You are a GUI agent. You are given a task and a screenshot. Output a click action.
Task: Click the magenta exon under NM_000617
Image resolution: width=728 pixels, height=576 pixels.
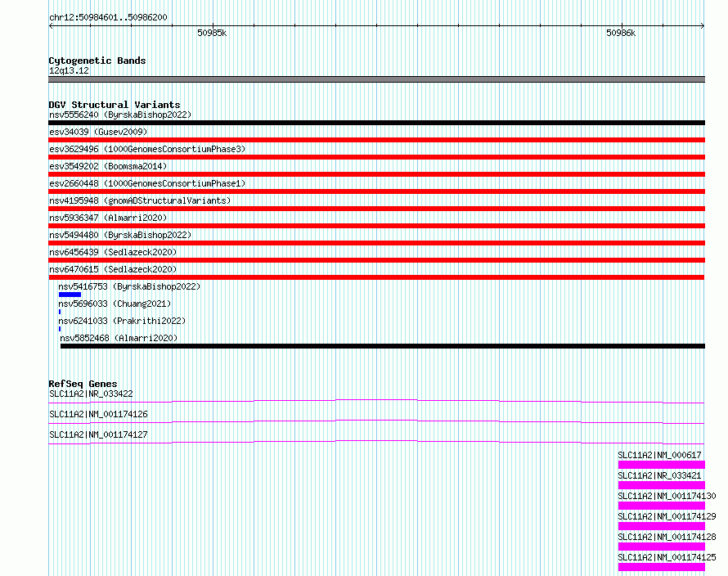click(661, 465)
